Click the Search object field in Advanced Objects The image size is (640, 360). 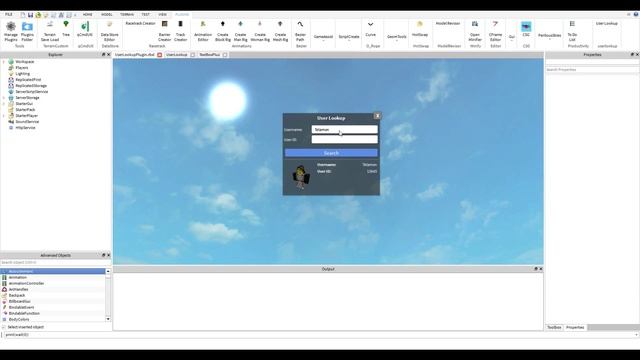tap(55, 262)
